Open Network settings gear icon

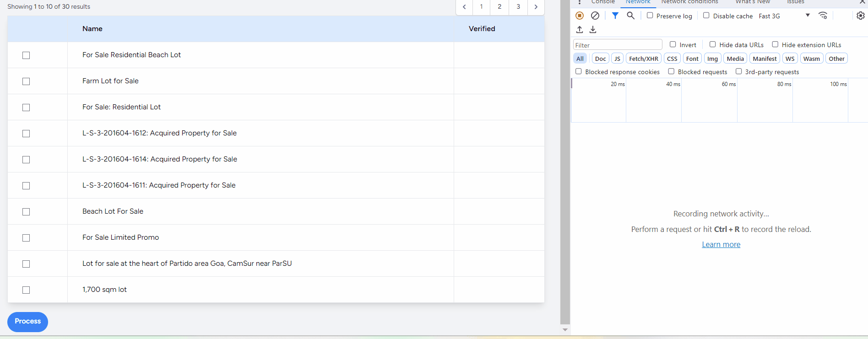(x=861, y=16)
